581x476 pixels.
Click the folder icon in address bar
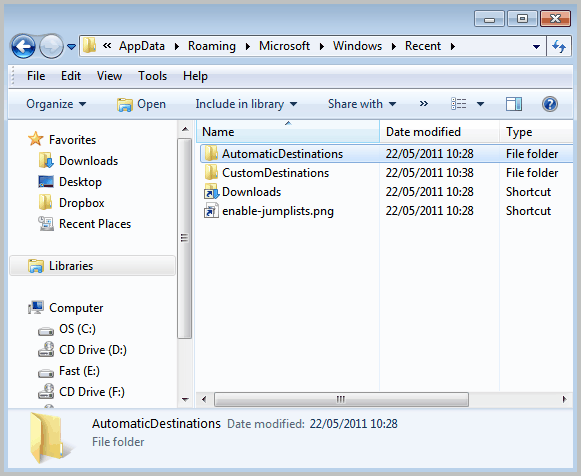(x=89, y=46)
